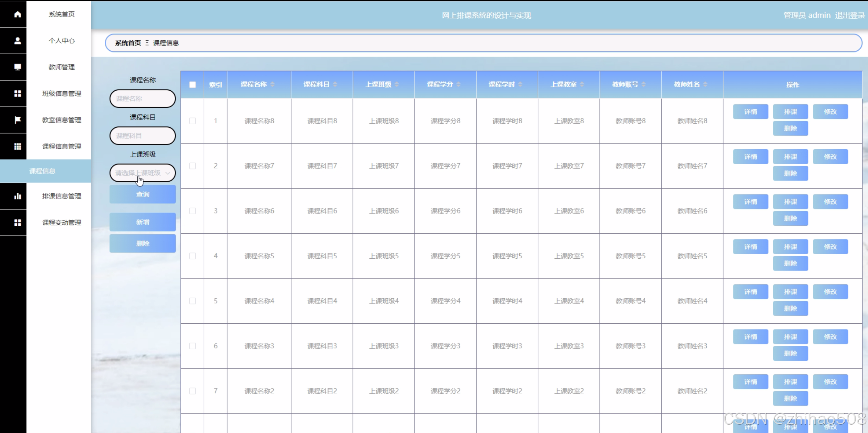Screen dimensions: 868x433
Task: Open the 排课信息管理 menu item
Action: [x=61, y=196]
